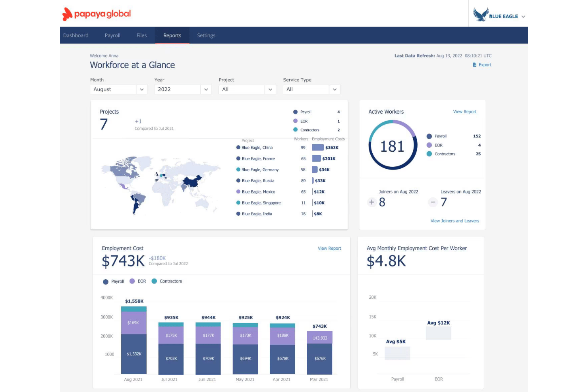Click the Aug 2021 stacked bar

(134, 340)
